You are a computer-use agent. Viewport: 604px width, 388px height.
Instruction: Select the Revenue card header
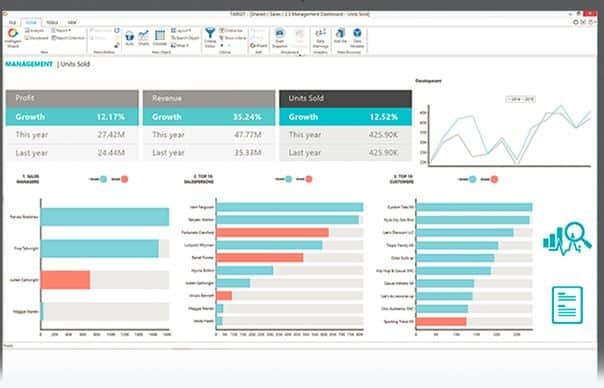(209, 98)
